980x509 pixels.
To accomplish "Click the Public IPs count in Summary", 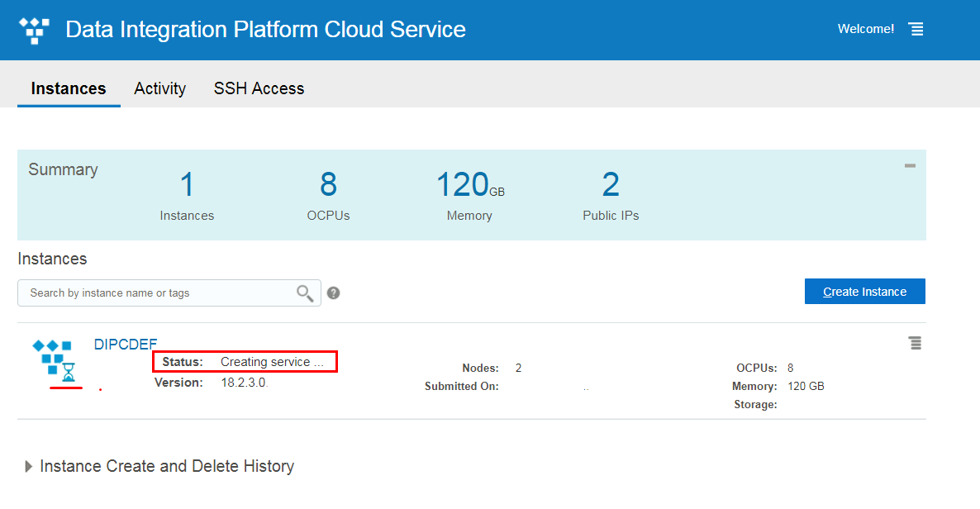I will coord(611,184).
